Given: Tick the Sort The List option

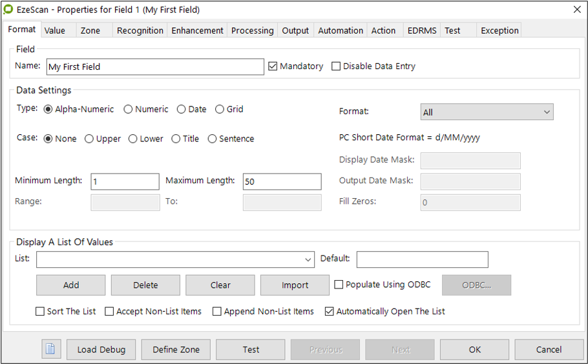Looking at the screenshot, I should tap(41, 312).
